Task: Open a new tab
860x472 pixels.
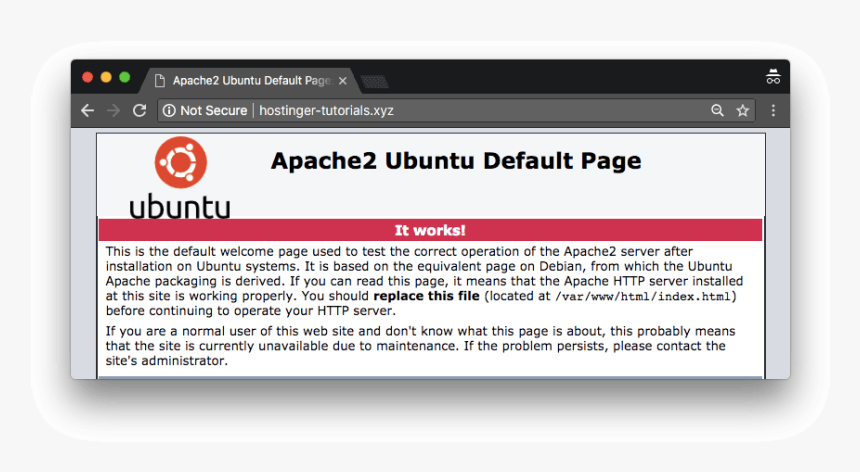Action: 375,82
